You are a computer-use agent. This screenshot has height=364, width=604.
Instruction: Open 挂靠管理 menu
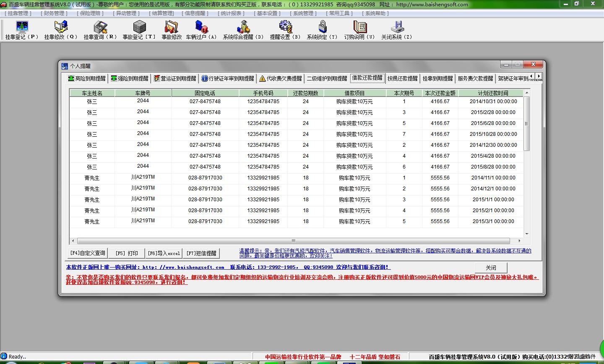(18, 13)
